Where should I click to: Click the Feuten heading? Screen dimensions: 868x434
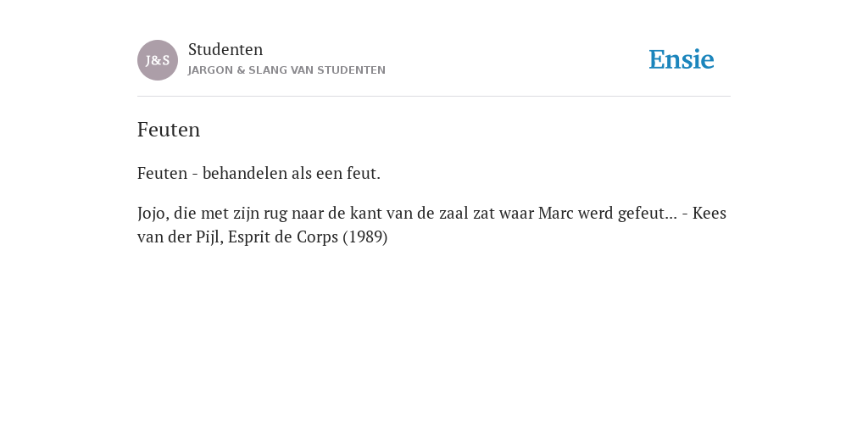[169, 130]
